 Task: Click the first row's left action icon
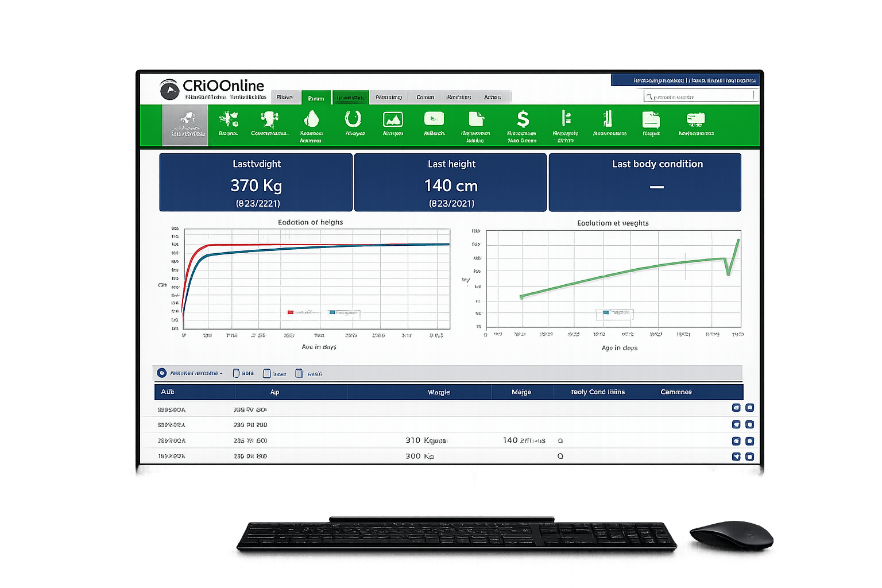736,408
